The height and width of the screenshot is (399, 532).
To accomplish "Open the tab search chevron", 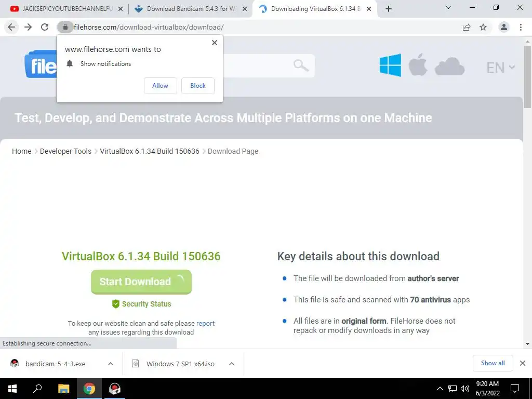I will [448, 7].
